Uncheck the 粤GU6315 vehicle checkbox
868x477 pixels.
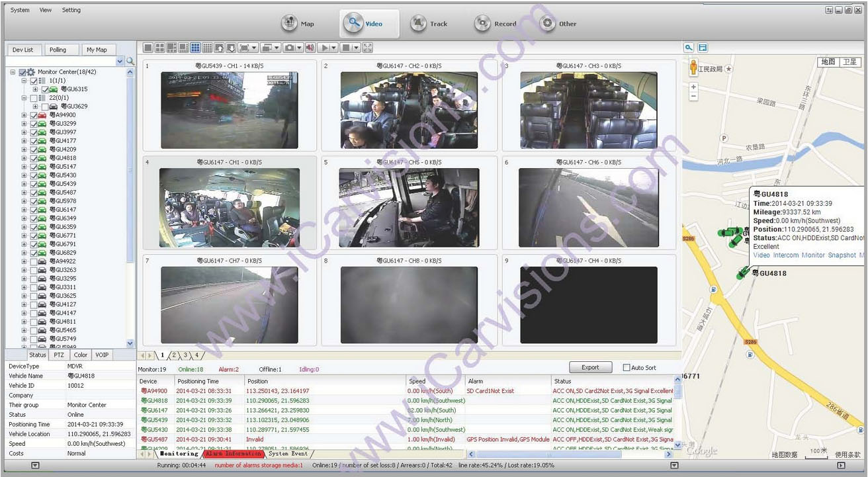pos(45,89)
